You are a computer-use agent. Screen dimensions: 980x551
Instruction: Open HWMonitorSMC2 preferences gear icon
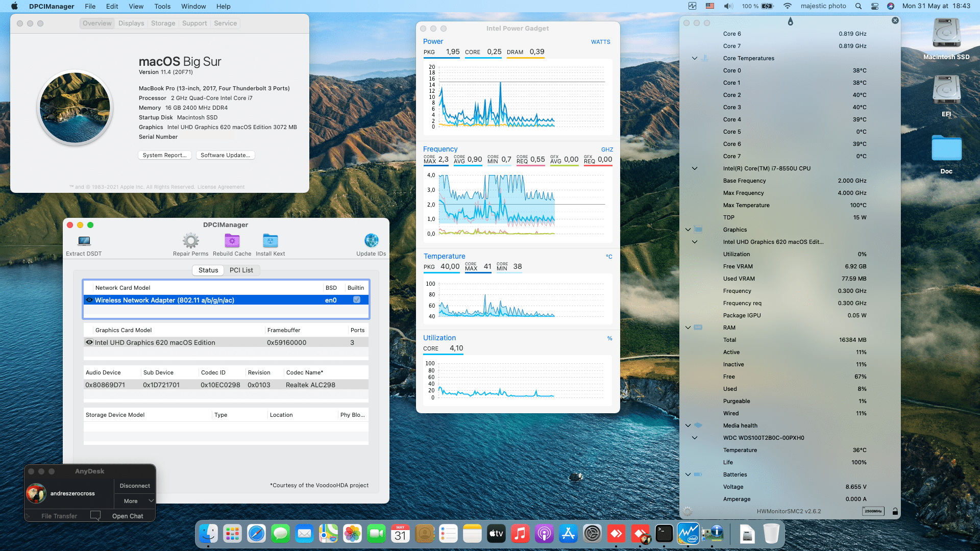click(x=688, y=511)
